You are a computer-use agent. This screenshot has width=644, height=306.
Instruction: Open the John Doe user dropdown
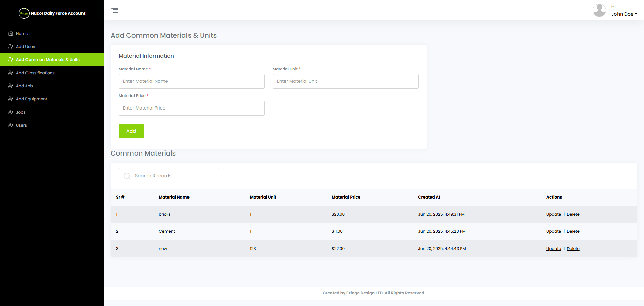point(624,14)
